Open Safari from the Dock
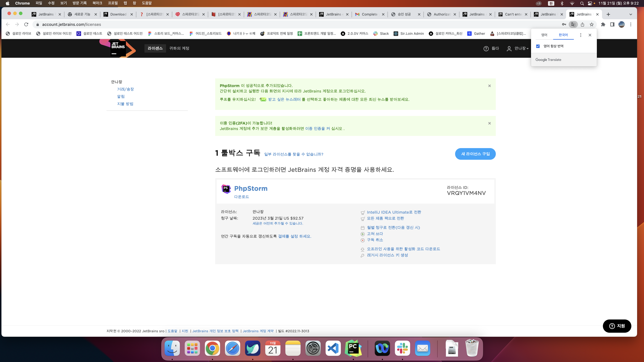 pos(232,348)
